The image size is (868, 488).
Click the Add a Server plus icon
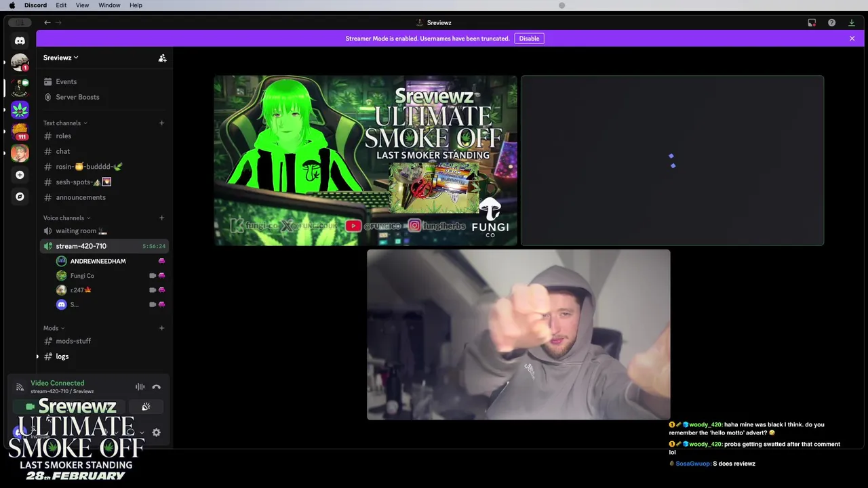20,175
